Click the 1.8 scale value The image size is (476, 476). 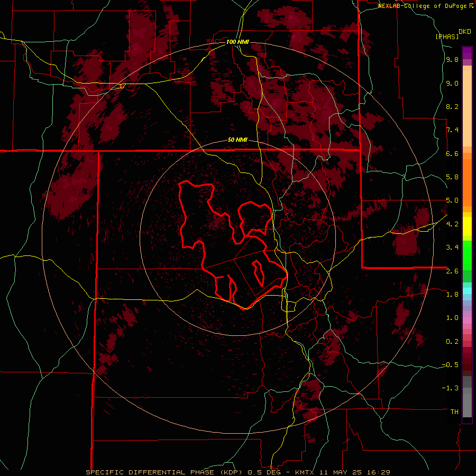click(452, 294)
